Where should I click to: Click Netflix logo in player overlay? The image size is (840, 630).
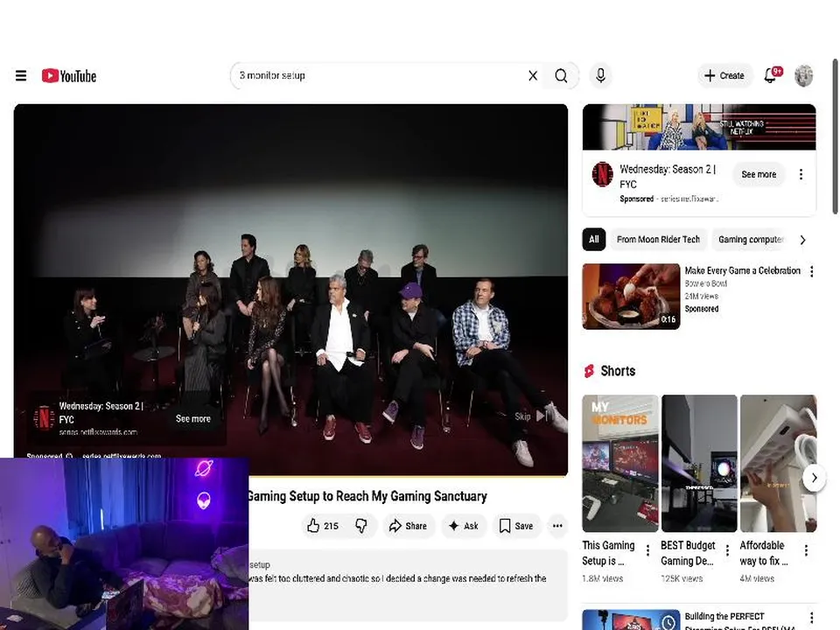(x=44, y=418)
